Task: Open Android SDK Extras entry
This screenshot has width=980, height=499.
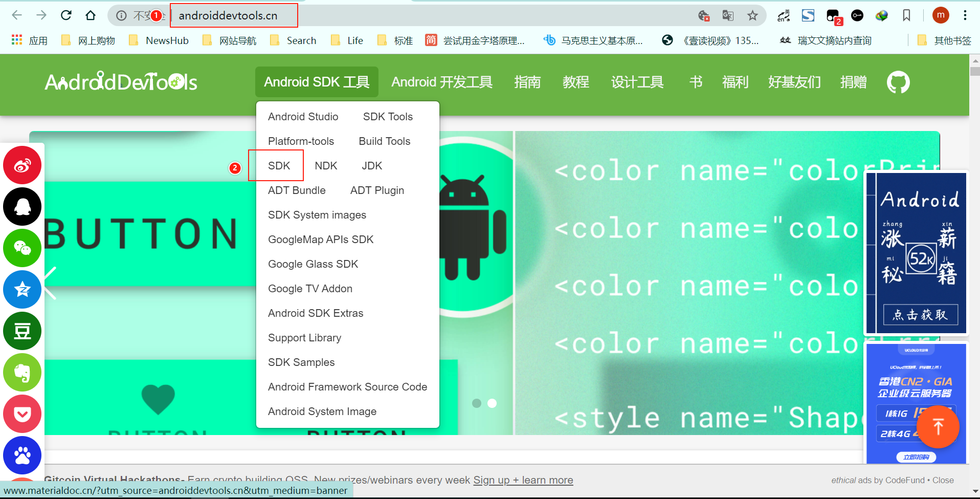Action: [x=316, y=313]
